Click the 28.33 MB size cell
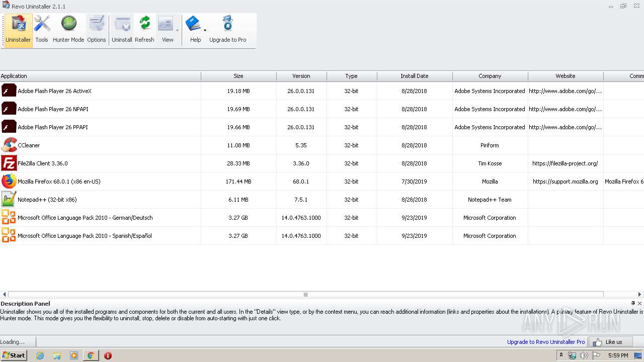The height and width of the screenshot is (362, 644). [x=238, y=163]
